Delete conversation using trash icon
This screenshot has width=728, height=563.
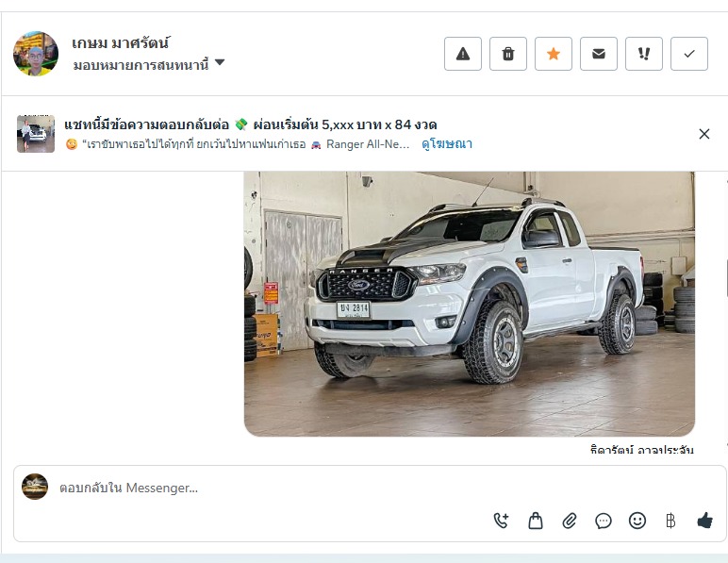[x=508, y=54]
